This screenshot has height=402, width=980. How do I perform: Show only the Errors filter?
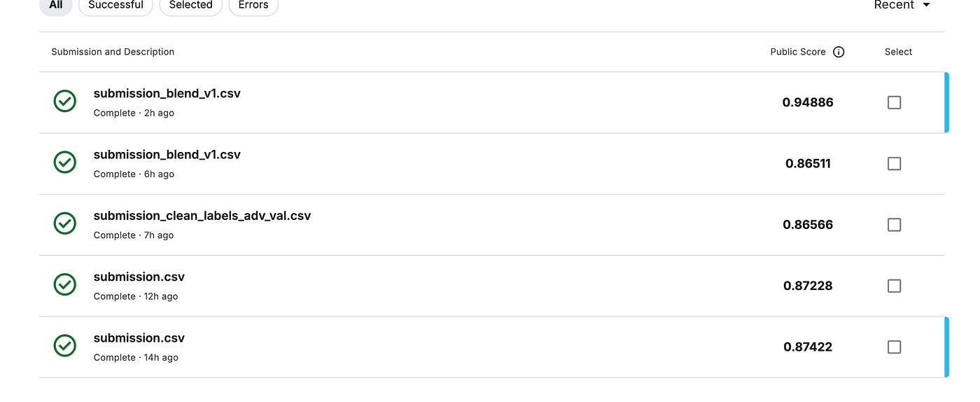click(x=253, y=5)
